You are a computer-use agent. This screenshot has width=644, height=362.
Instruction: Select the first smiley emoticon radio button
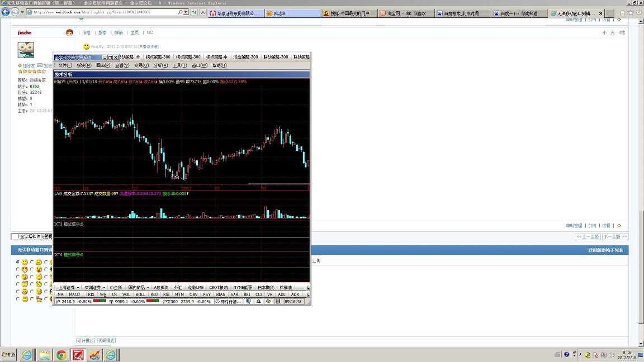pos(18,262)
